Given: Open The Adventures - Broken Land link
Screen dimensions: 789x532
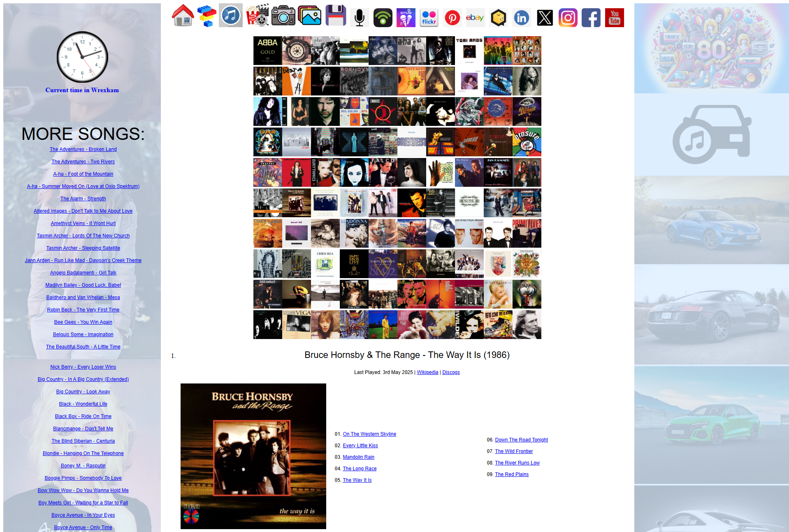Looking at the screenshot, I should click(83, 149).
